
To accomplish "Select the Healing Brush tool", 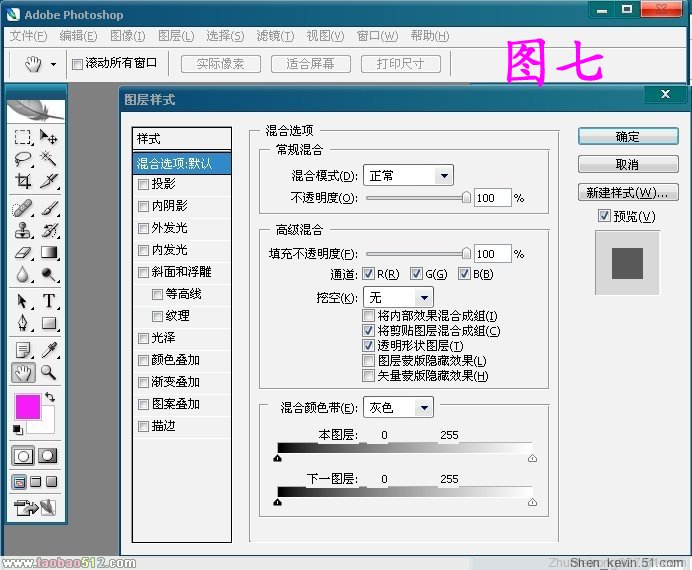I will click(x=23, y=208).
